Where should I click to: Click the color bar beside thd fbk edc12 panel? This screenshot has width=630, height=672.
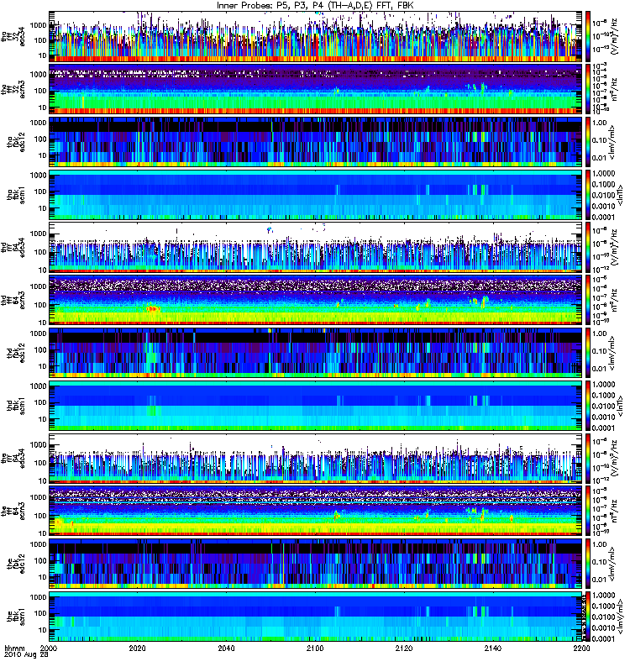pos(589,353)
